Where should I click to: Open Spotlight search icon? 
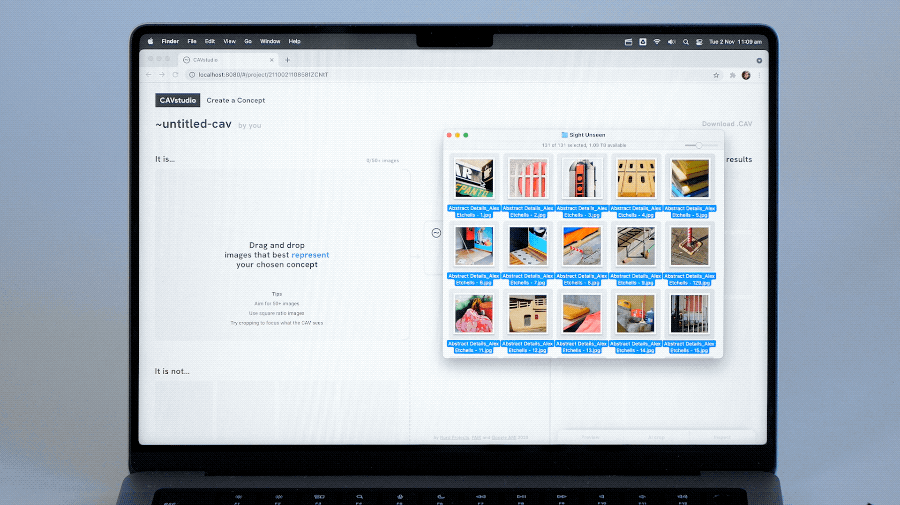tap(685, 42)
